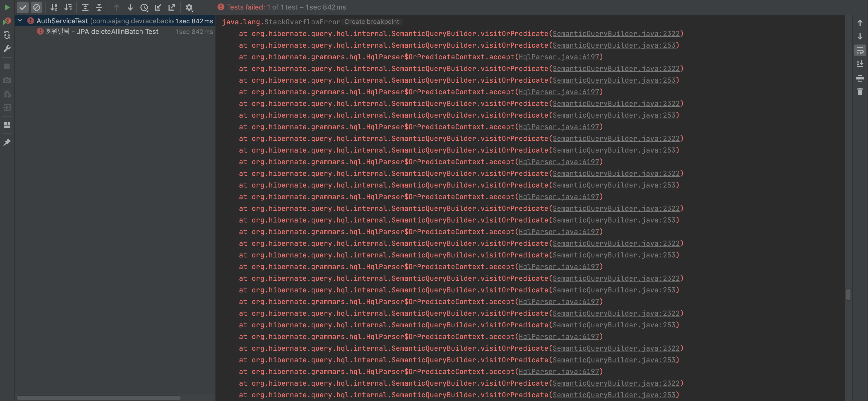Viewport: 868px width, 401px height.
Task: Export test results icon
Action: coord(171,7)
